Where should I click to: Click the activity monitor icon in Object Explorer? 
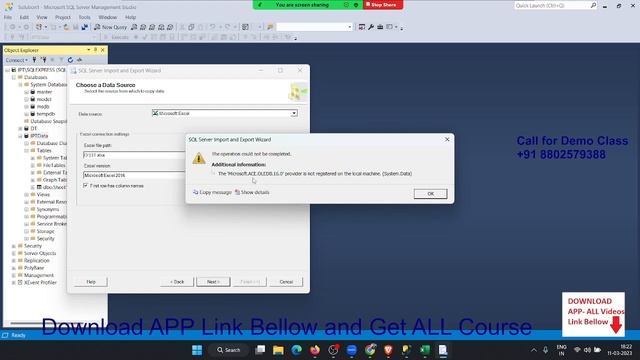click(x=79, y=60)
